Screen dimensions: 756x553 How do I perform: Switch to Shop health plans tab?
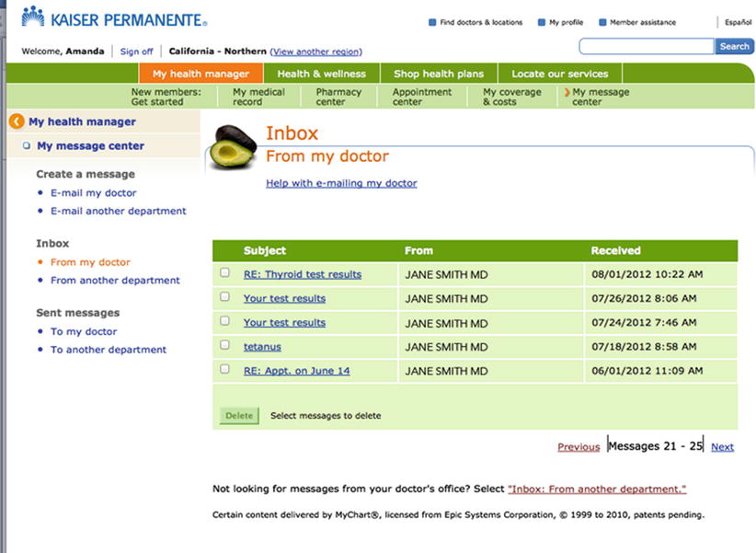438,74
